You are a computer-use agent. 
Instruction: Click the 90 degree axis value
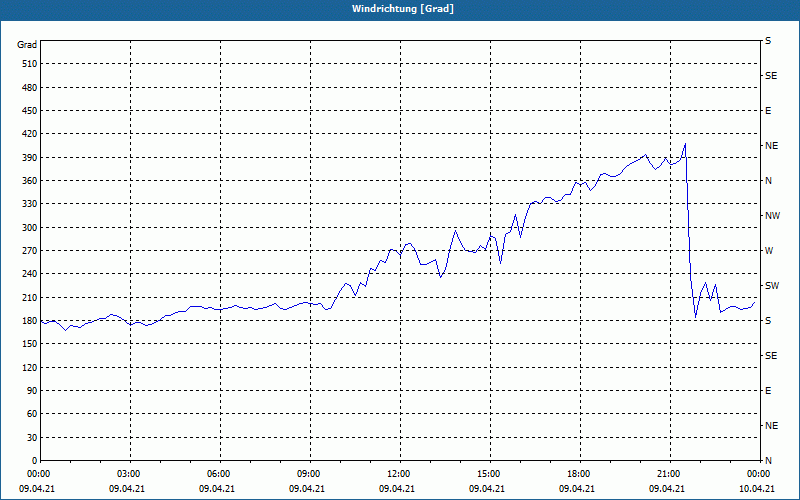coord(32,391)
